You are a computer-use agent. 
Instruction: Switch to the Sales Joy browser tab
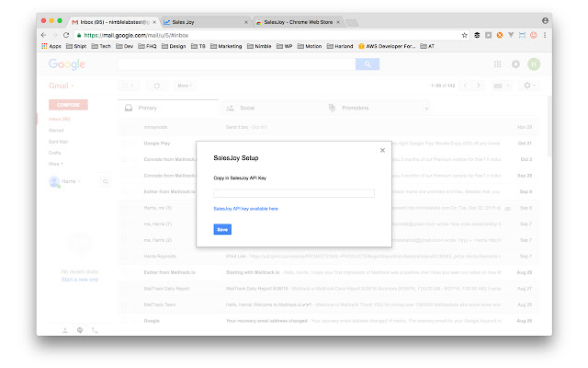click(x=206, y=22)
